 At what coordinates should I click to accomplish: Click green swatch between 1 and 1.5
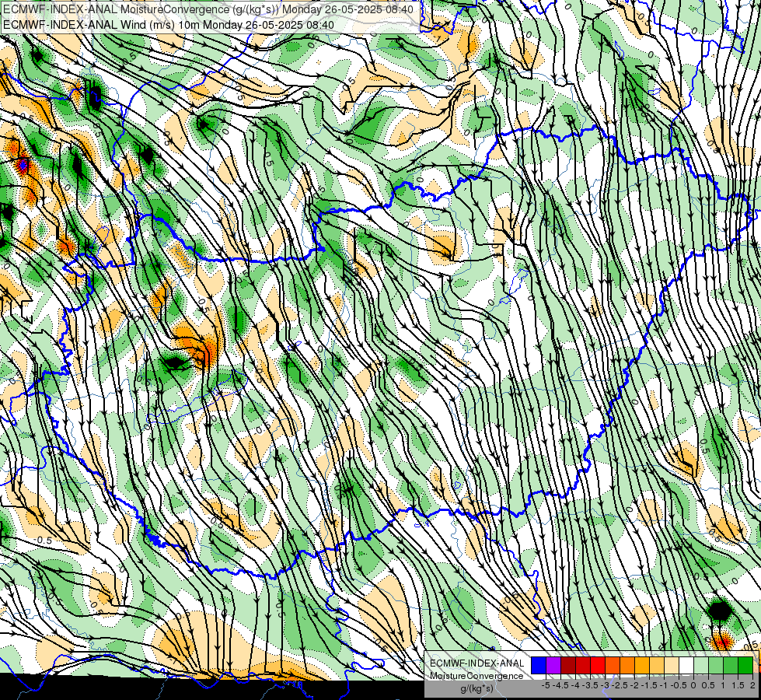click(731, 666)
